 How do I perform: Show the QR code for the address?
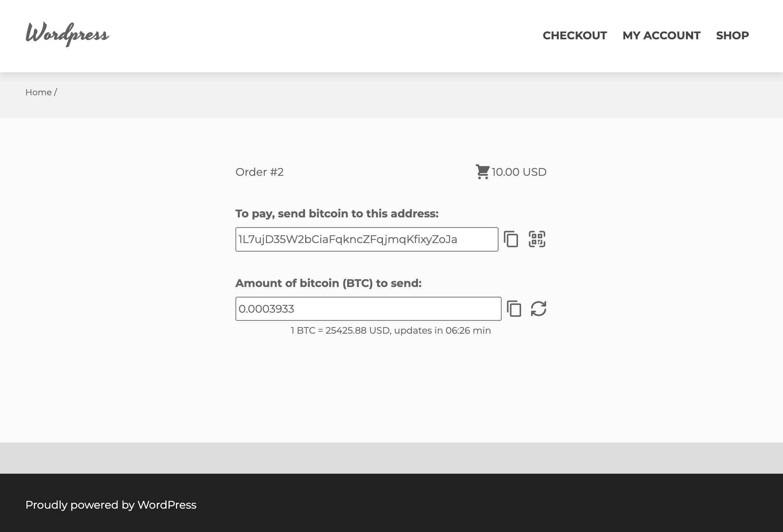pyautogui.click(x=537, y=239)
